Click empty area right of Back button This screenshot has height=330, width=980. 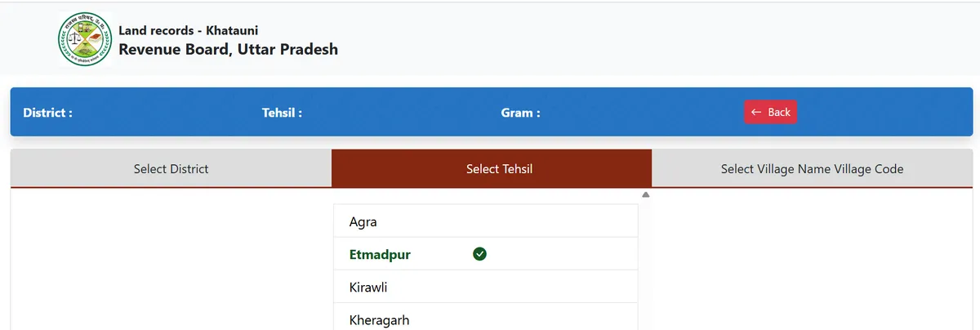click(x=882, y=112)
